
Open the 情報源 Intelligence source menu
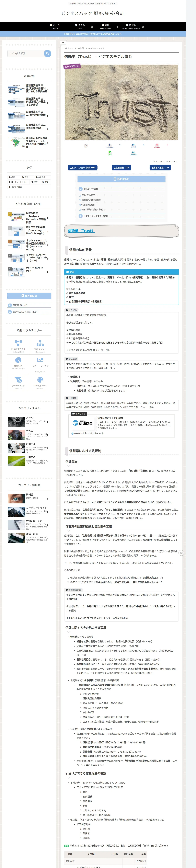pos(131,27)
